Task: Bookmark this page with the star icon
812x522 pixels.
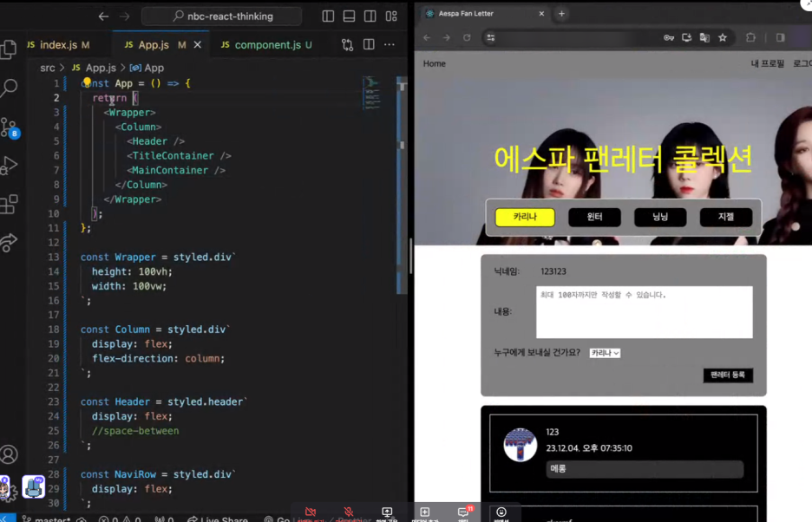Action: [x=723, y=38]
